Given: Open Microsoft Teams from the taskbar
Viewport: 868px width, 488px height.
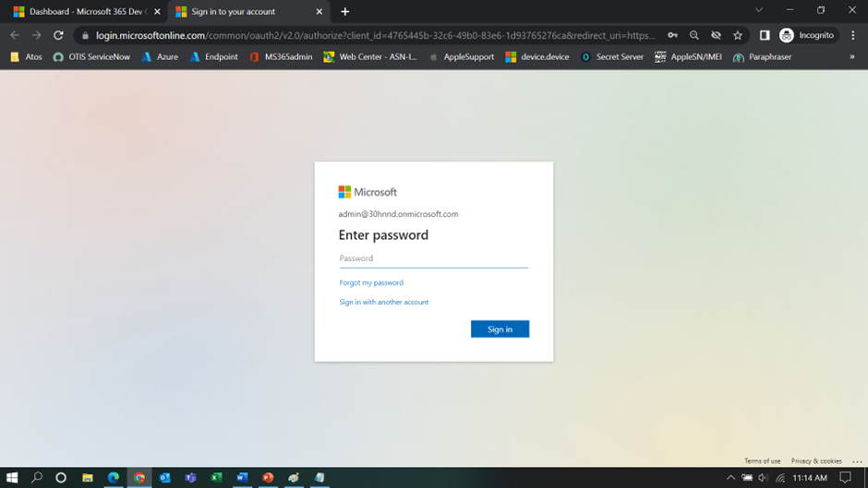Looking at the screenshot, I should click(191, 478).
